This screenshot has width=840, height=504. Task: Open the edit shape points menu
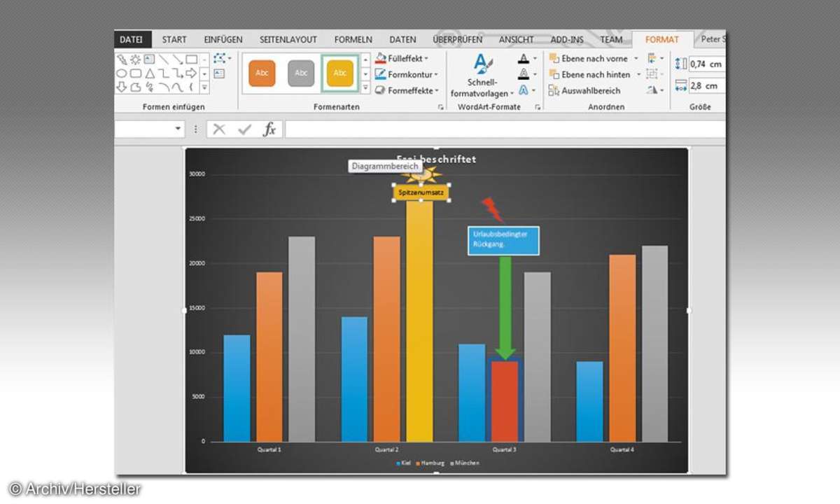click(x=223, y=58)
